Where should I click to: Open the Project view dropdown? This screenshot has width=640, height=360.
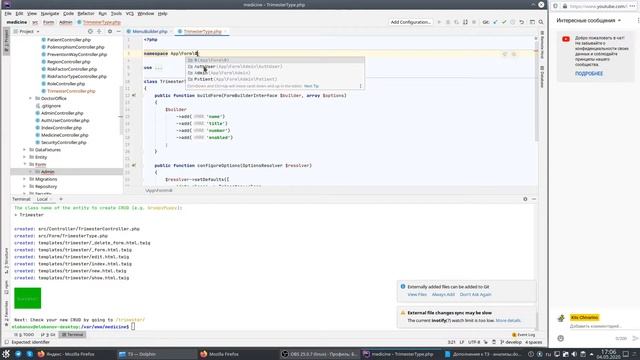[x=27, y=31]
